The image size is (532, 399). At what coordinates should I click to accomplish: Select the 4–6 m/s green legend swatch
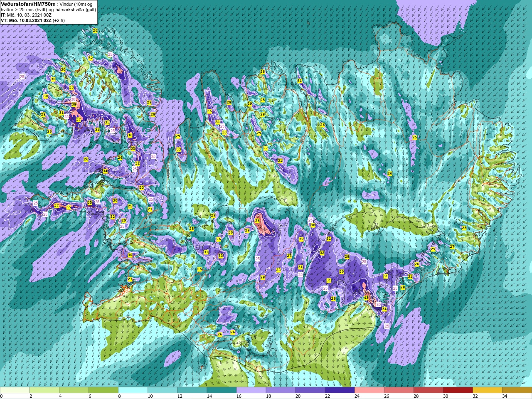74,390
